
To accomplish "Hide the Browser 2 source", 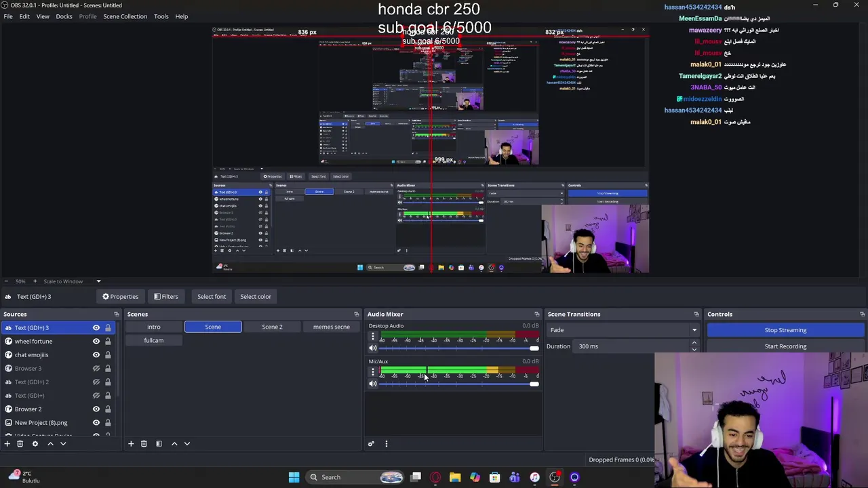I will coord(96,409).
